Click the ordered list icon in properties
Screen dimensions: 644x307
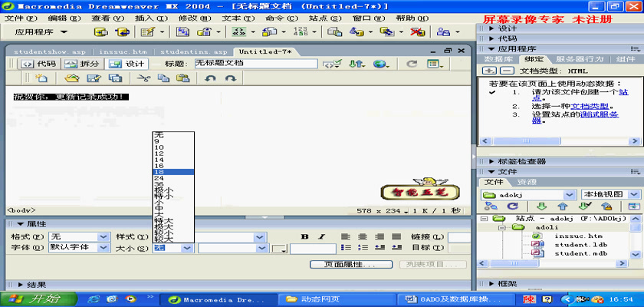pos(363,247)
